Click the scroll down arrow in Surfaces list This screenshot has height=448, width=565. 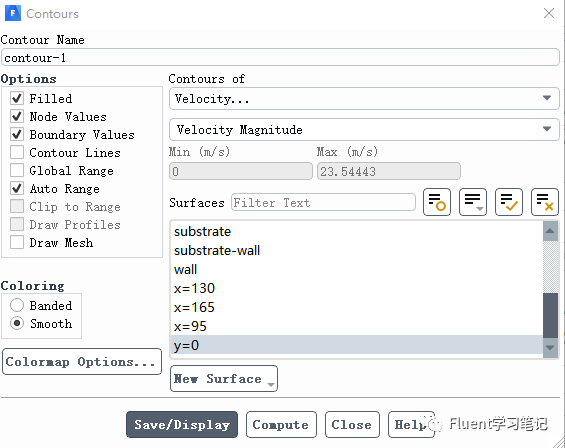point(550,348)
